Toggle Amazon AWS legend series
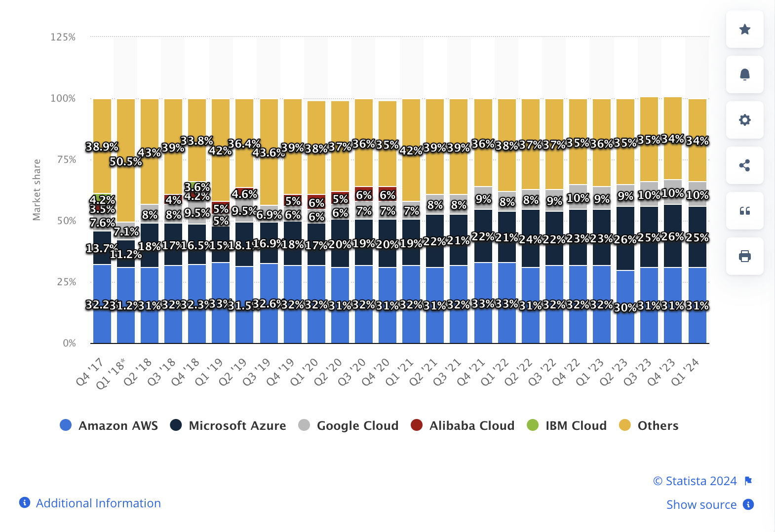Screen dimensions: 775x532 (109, 425)
